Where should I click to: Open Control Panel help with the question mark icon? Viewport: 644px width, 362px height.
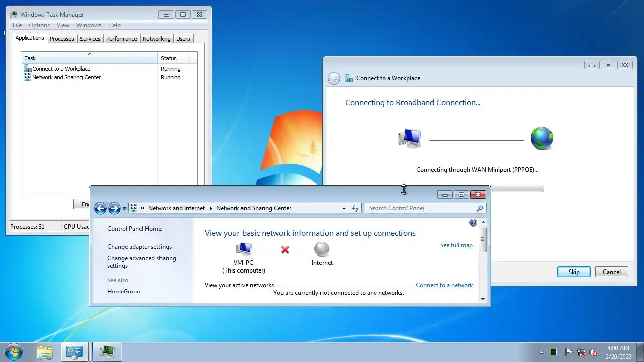pos(473,223)
